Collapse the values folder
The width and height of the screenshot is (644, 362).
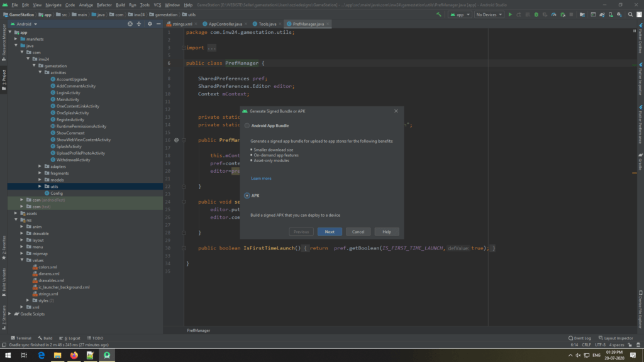pyautogui.click(x=22, y=260)
